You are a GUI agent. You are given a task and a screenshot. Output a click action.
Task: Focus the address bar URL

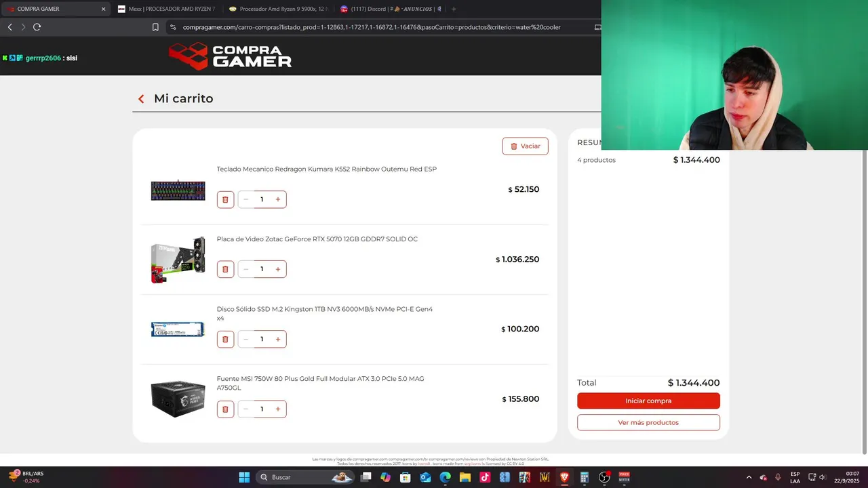pos(372,27)
